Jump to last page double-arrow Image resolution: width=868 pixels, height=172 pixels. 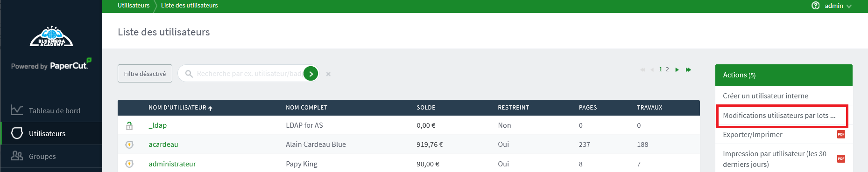pos(688,69)
